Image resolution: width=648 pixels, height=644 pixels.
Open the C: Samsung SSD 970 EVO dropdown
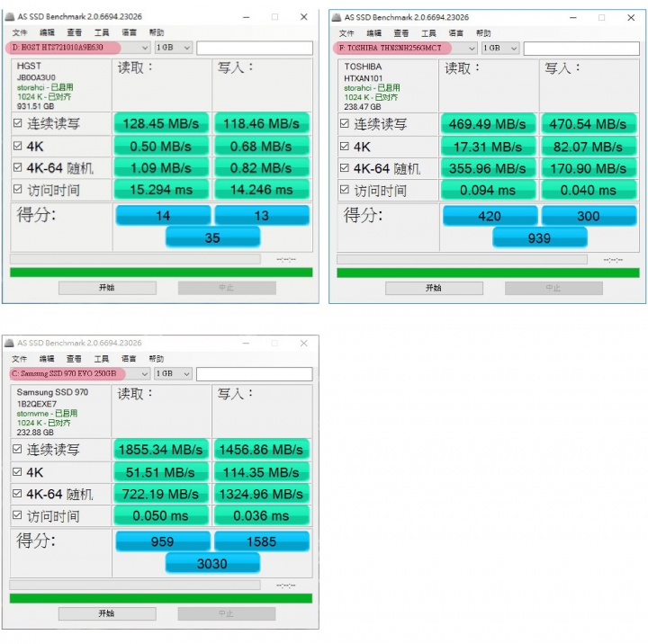[79, 374]
